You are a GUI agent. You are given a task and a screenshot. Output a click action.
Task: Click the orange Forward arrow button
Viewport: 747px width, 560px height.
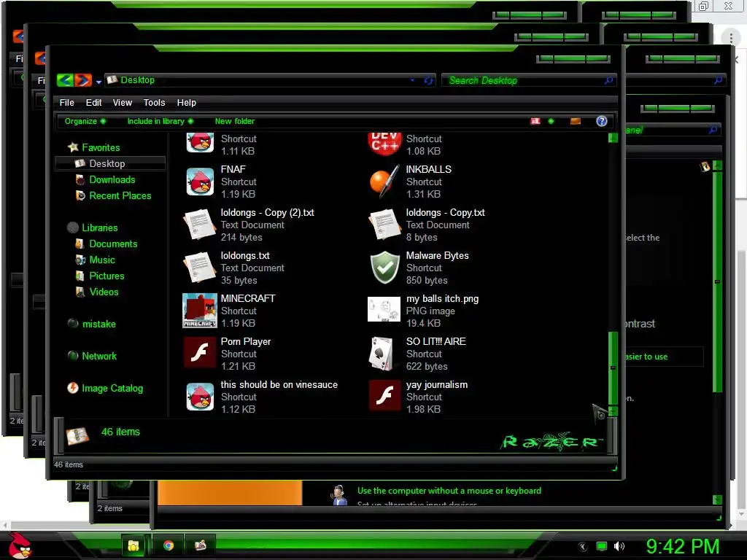[x=83, y=80]
